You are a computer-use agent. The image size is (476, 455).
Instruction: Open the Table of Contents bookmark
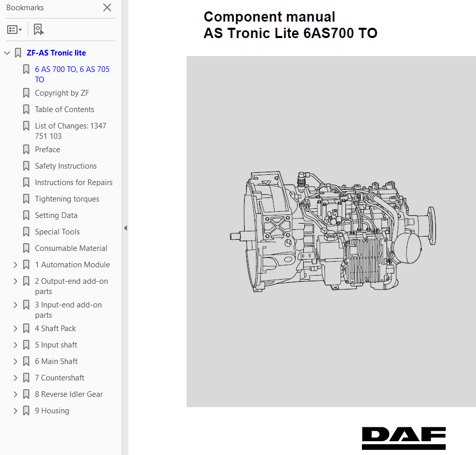pyautogui.click(x=64, y=110)
